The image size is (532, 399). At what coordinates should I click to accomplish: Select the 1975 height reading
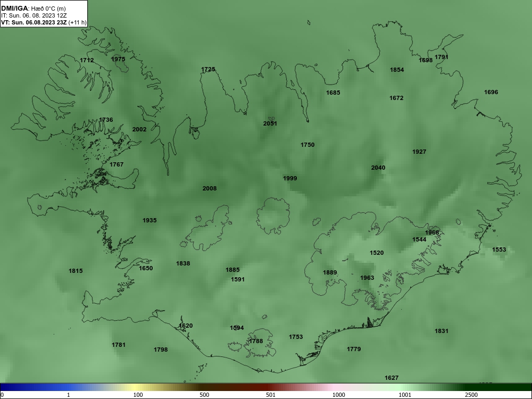[118, 59]
